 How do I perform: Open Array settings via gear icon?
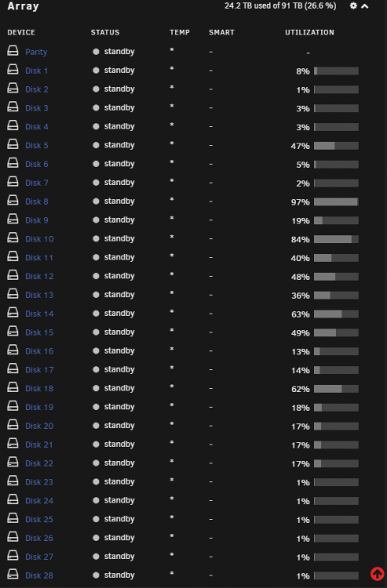point(353,5)
